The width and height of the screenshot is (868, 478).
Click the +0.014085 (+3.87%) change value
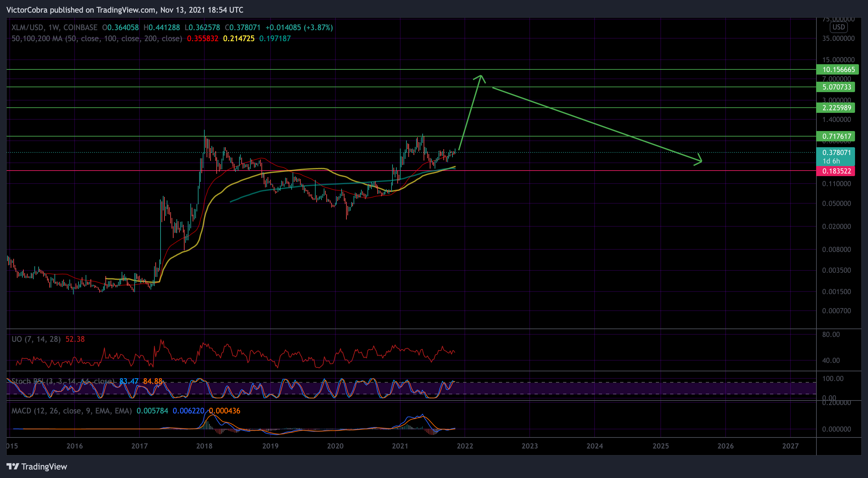(x=299, y=28)
